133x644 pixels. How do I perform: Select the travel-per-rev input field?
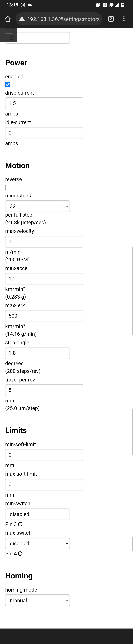point(44,390)
